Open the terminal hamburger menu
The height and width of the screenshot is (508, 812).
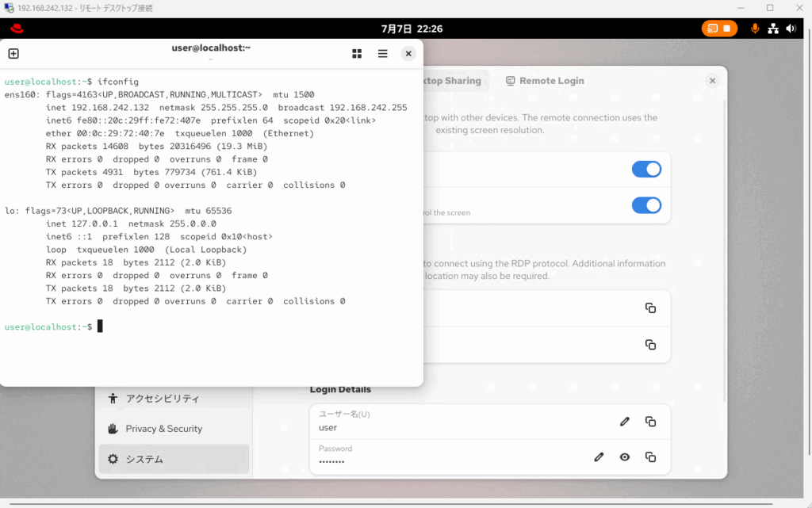click(382, 54)
